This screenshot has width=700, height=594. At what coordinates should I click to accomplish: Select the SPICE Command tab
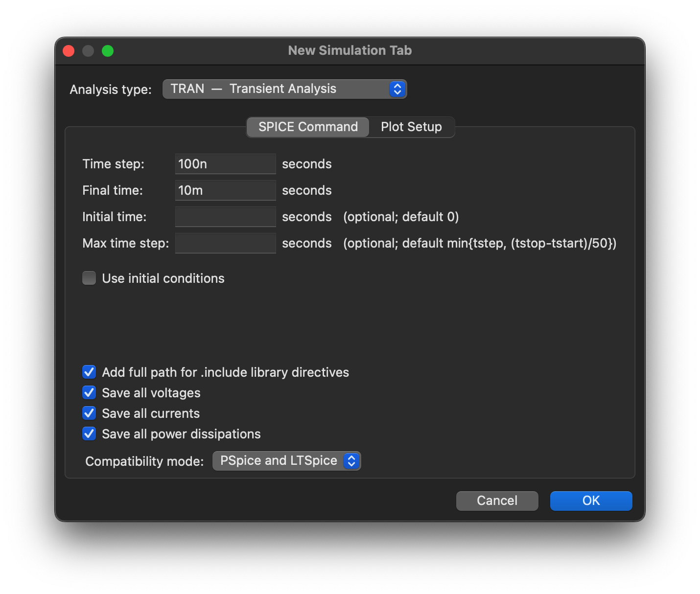(x=308, y=127)
